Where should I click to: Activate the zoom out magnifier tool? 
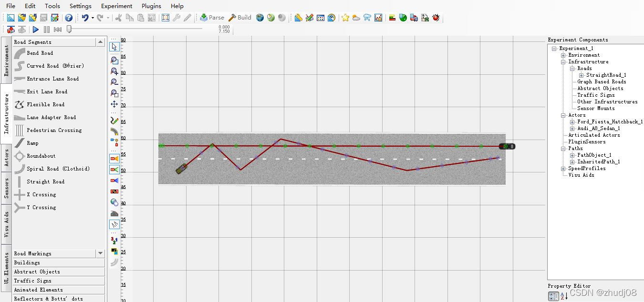[x=114, y=82]
